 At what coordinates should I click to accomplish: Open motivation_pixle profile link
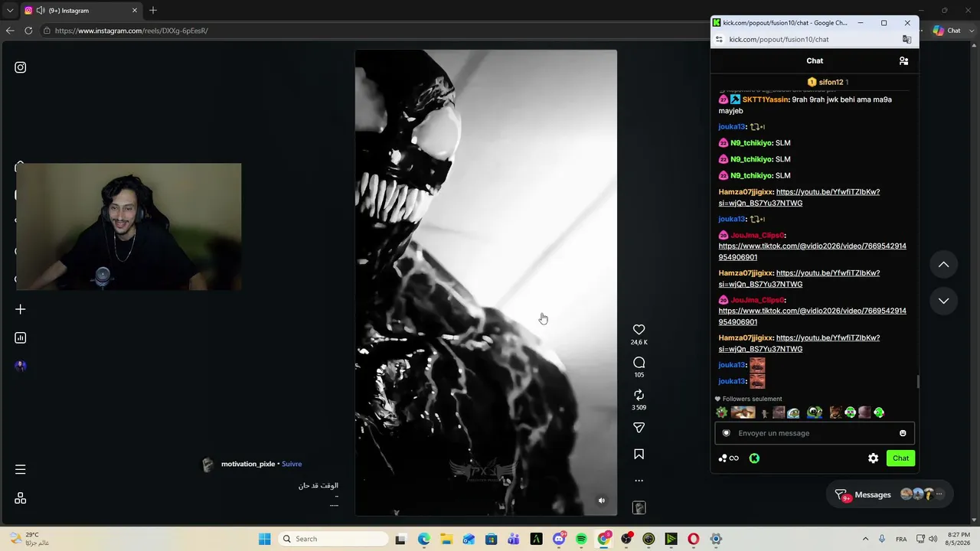(x=248, y=464)
